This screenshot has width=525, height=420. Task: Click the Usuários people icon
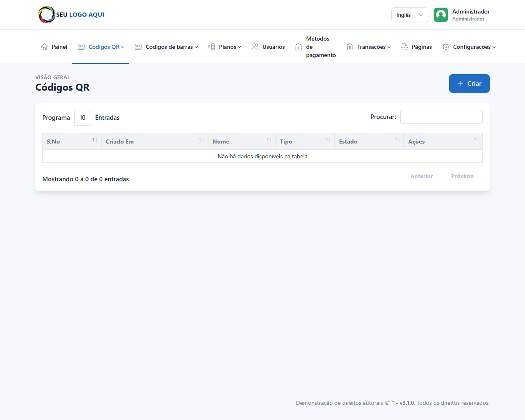(x=255, y=47)
